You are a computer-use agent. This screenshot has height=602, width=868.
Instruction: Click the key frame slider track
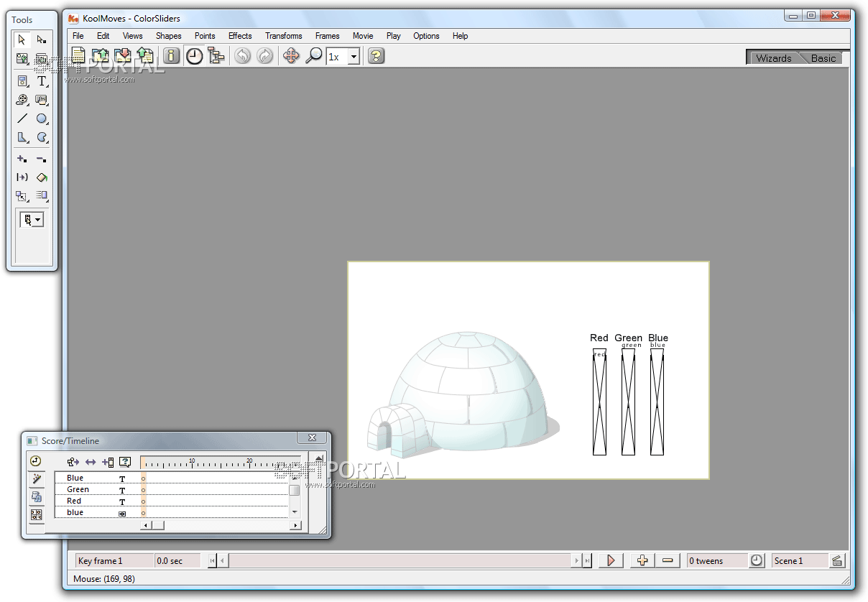[x=400, y=561]
